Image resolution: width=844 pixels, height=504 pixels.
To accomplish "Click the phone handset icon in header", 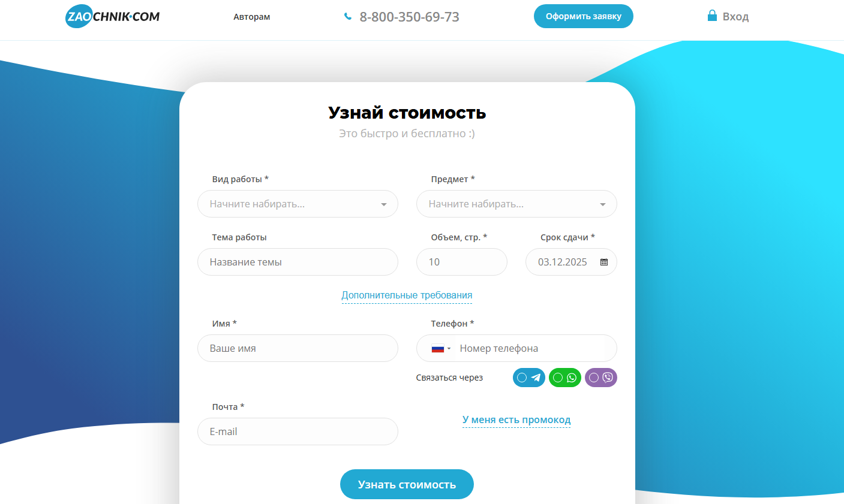I will 347,17.
